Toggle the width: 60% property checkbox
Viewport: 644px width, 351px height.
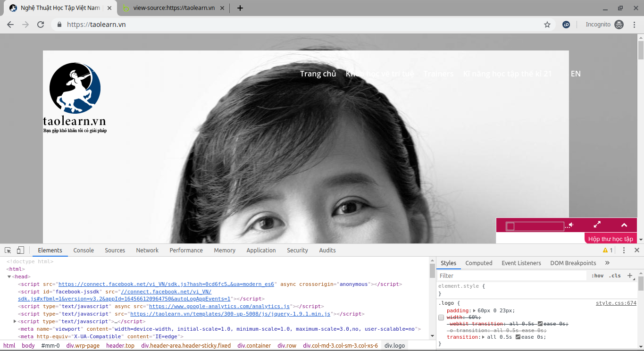coord(441,318)
